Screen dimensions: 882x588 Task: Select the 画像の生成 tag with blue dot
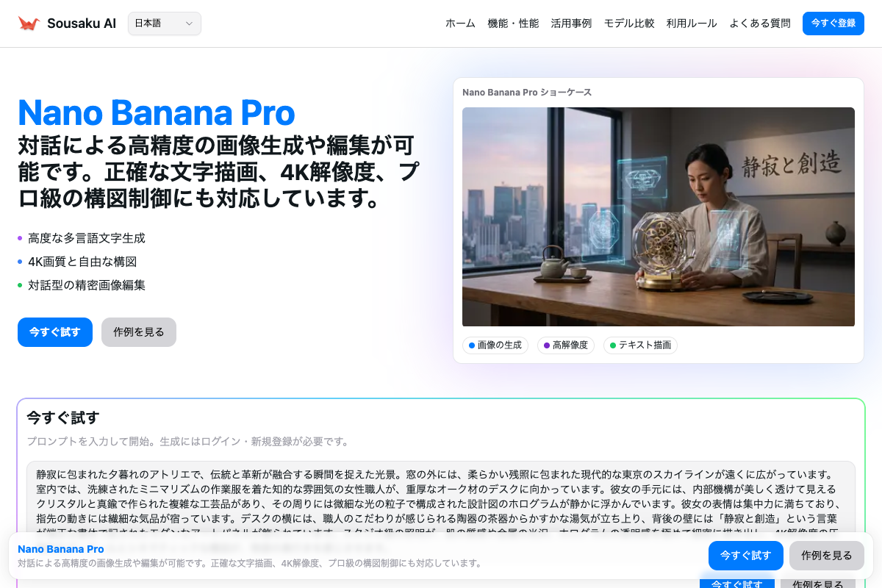495,345
